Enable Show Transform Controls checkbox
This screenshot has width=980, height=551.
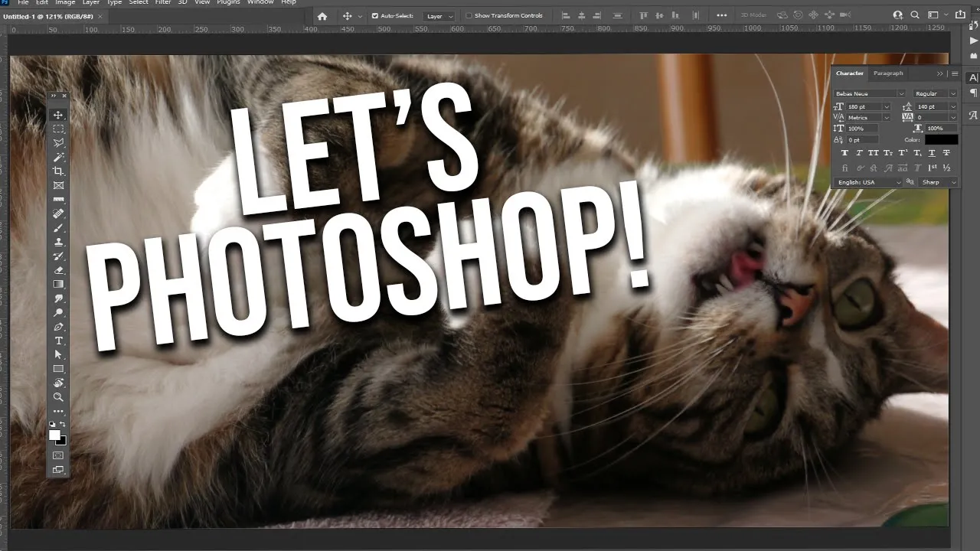pyautogui.click(x=469, y=16)
